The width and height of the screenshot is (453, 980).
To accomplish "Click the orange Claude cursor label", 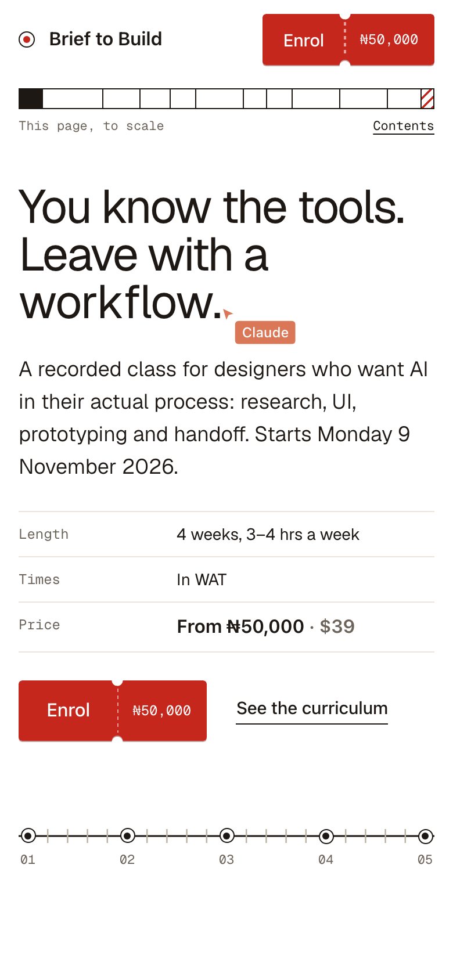I will pyautogui.click(x=265, y=333).
